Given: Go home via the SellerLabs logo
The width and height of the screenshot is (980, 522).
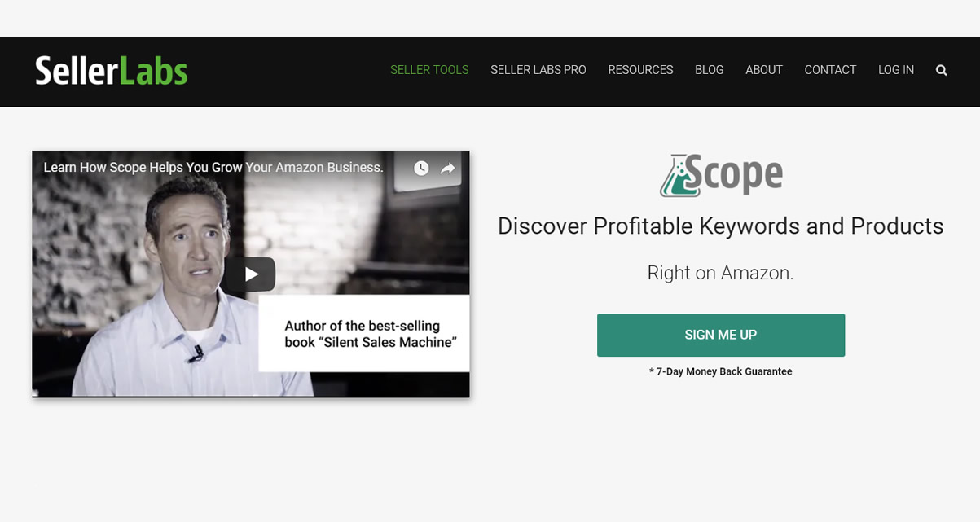Looking at the screenshot, I should 112,71.
